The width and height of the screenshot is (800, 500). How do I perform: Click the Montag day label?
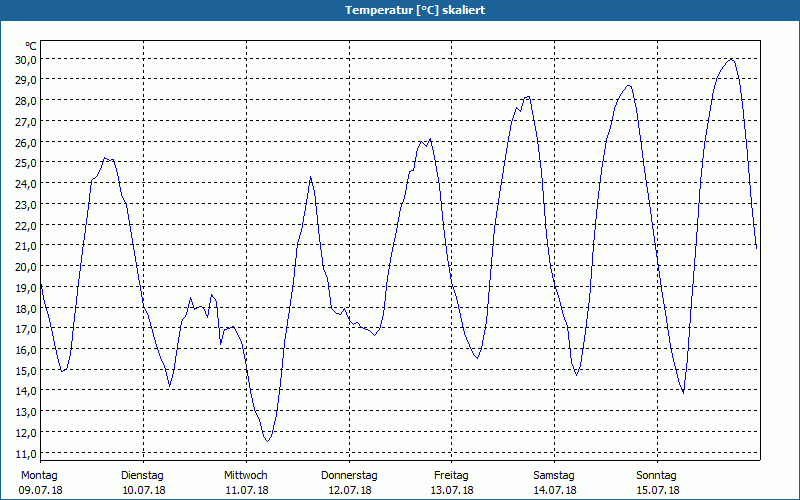39,476
